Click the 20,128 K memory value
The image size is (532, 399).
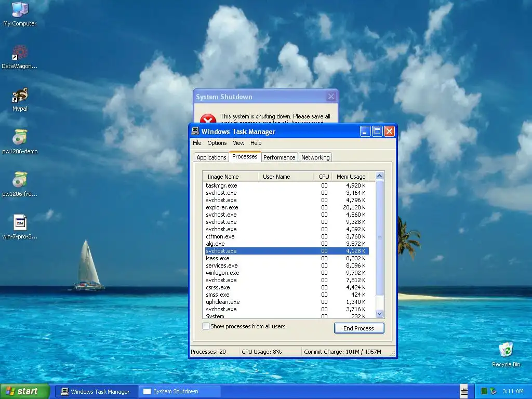coord(354,207)
